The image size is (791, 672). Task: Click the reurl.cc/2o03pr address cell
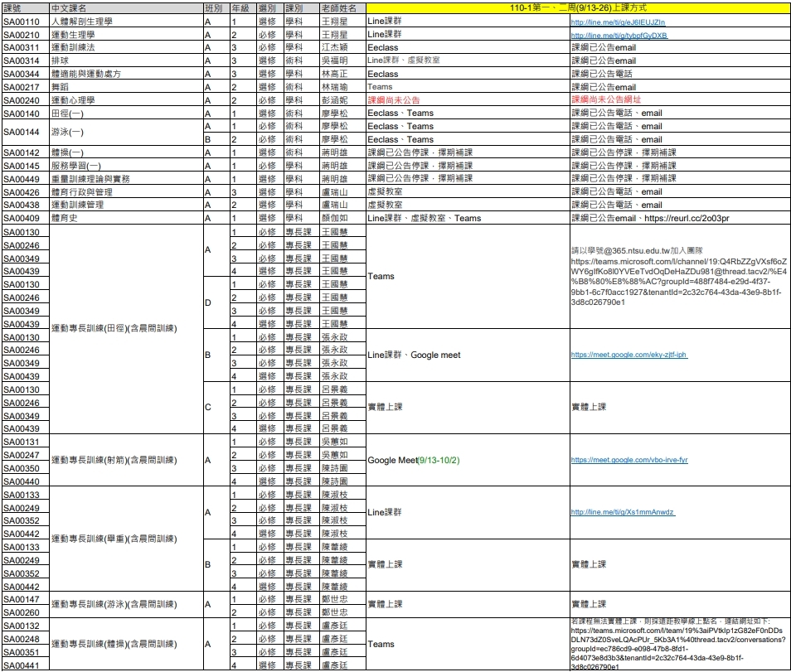[x=680, y=218]
